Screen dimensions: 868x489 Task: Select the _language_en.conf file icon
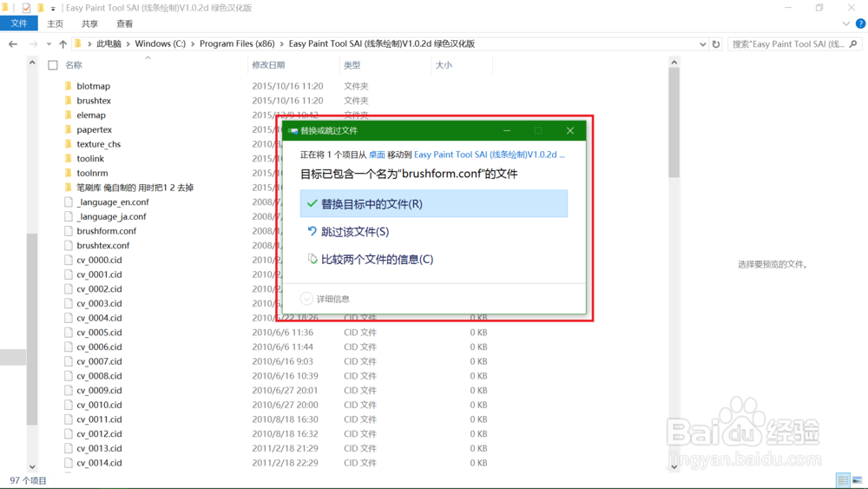point(68,202)
